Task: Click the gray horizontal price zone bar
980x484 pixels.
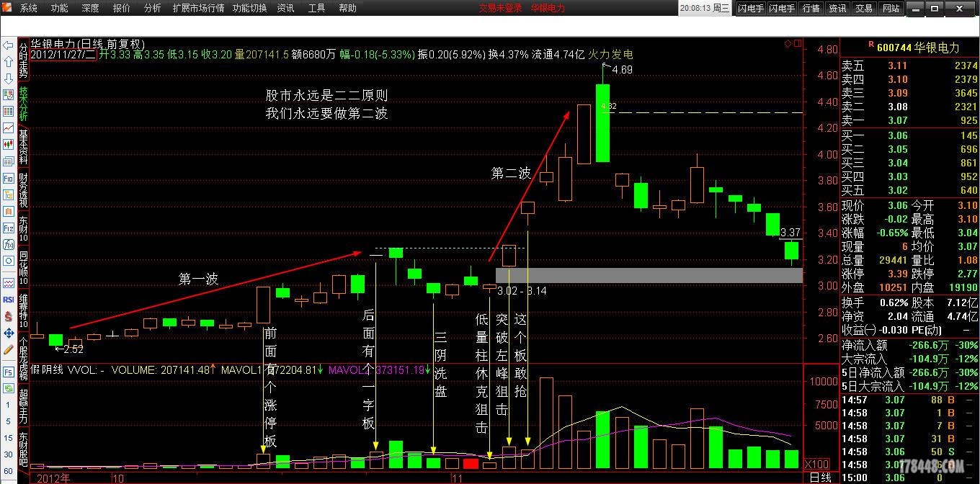Action: coord(649,275)
